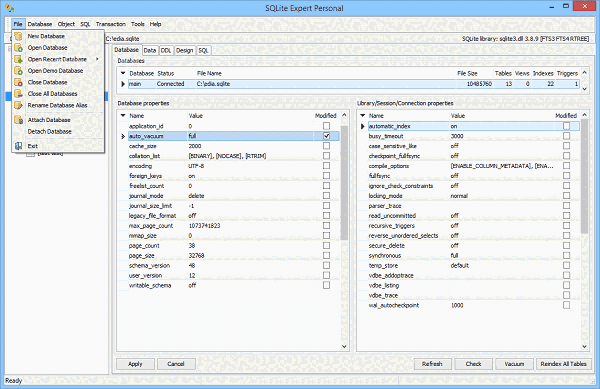Viewport: 600px width, 389px height.
Task: Check Modified box for journal_mode
Action: point(326,195)
